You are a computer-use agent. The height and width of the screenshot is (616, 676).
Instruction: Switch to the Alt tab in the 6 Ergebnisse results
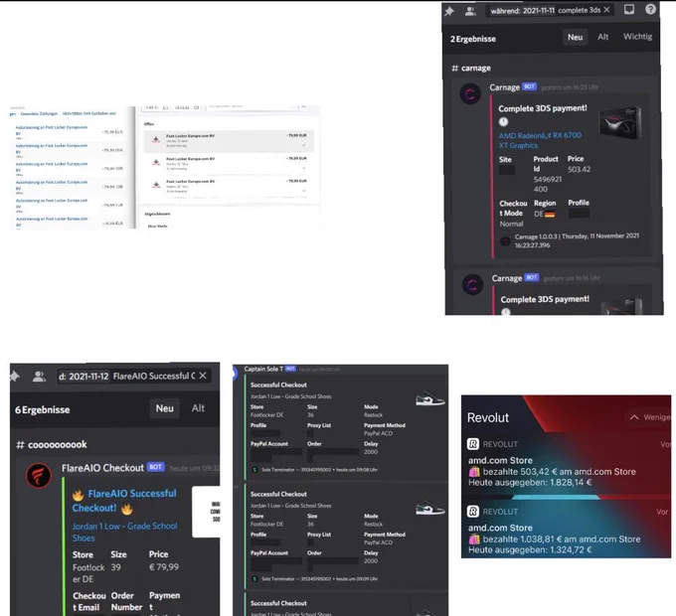pyautogui.click(x=198, y=408)
